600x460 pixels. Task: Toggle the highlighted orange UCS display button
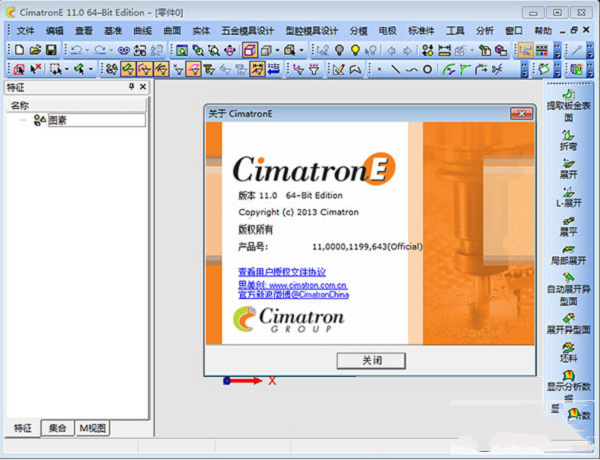point(526,50)
